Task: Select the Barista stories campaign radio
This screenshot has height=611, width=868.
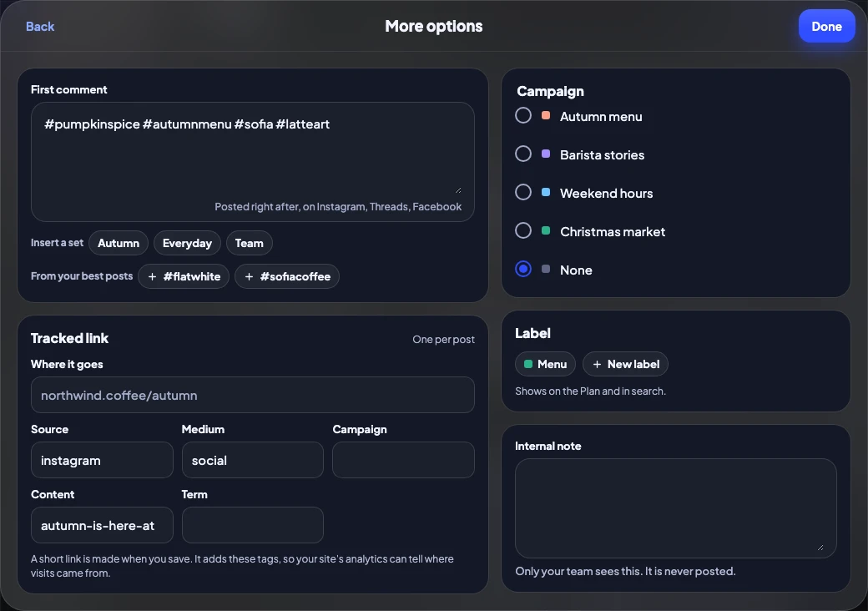Action: tap(523, 154)
